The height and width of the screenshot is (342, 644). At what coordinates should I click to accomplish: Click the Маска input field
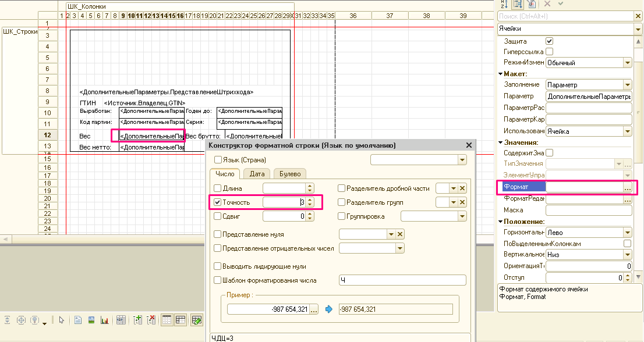[589, 210]
